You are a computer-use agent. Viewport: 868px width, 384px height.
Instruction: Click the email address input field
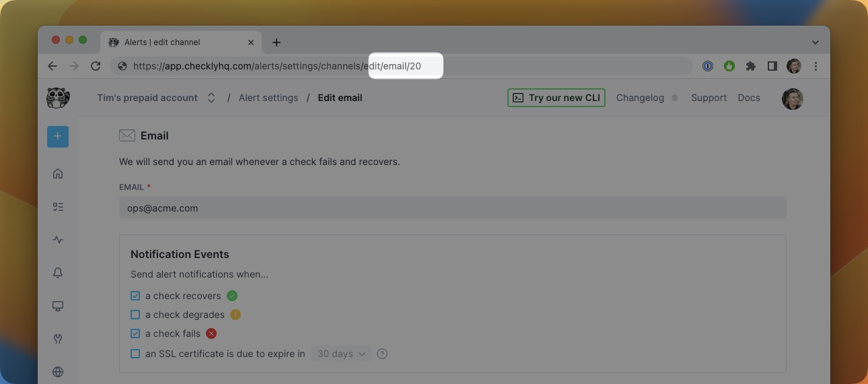tap(452, 208)
